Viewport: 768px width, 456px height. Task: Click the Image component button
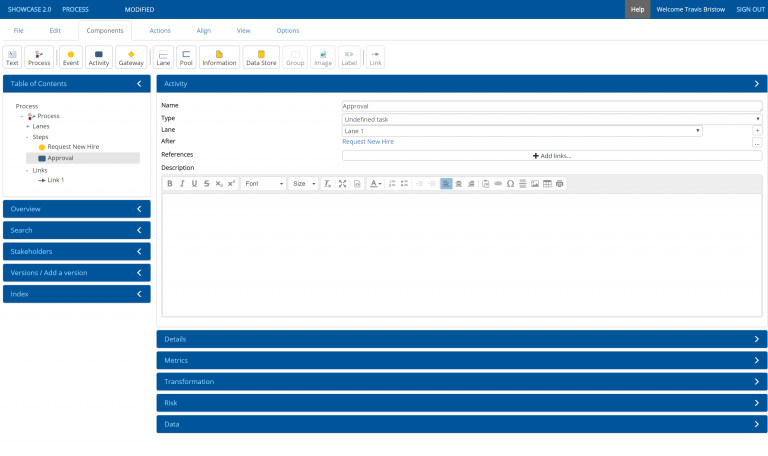pyautogui.click(x=323, y=57)
